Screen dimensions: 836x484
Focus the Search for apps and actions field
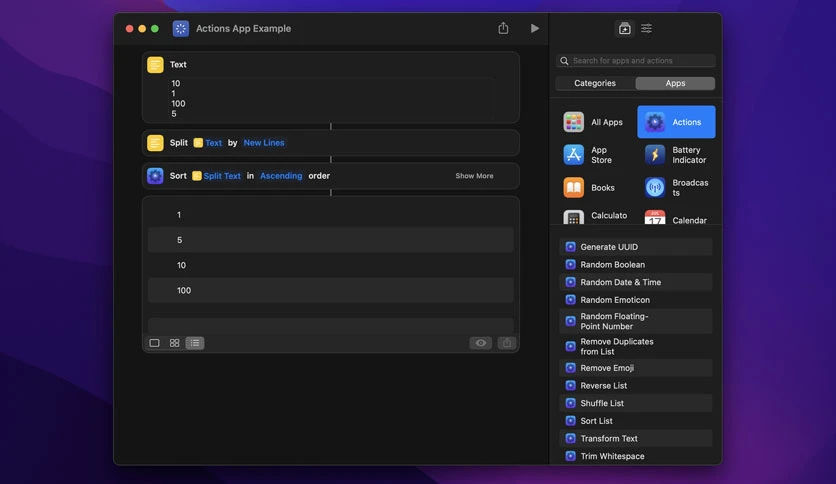(x=636, y=61)
